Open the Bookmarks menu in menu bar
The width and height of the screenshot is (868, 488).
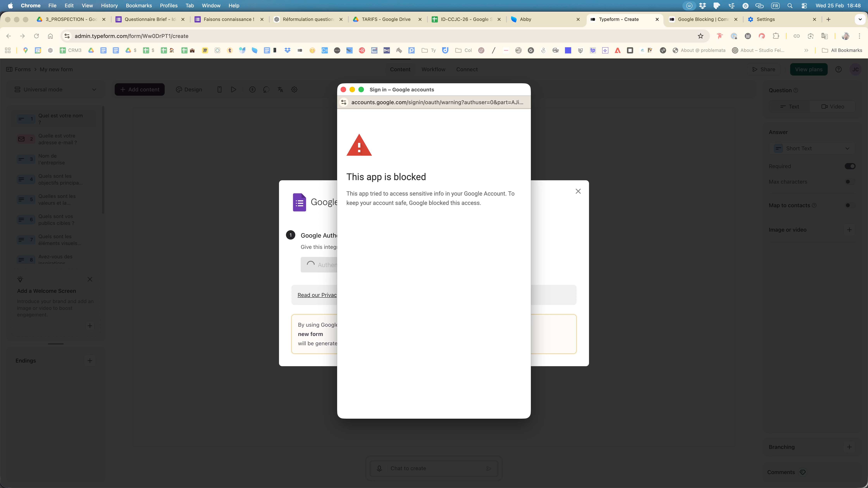(139, 6)
